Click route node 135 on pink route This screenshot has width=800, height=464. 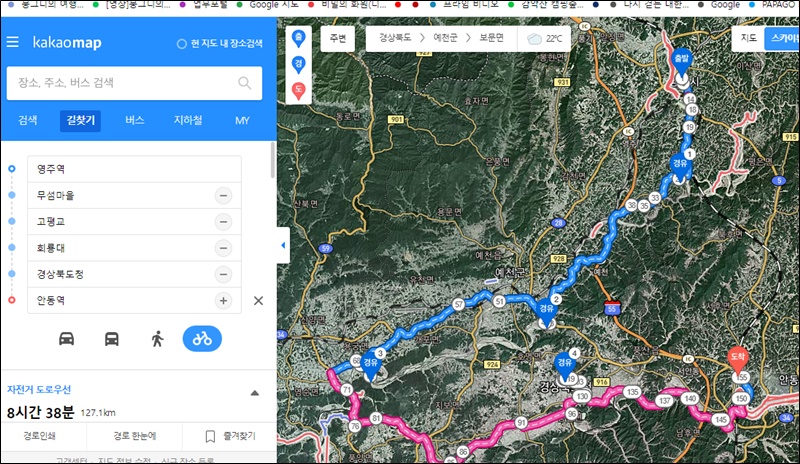pos(633,392)
